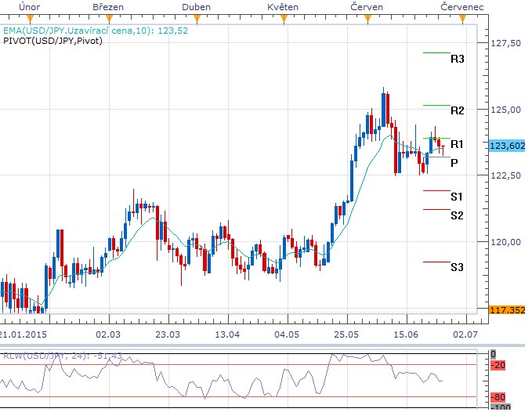The height and width of the screenshot is (412, 532).
Task: Click the 0 oscillator level tag
Action: (493, 355)
